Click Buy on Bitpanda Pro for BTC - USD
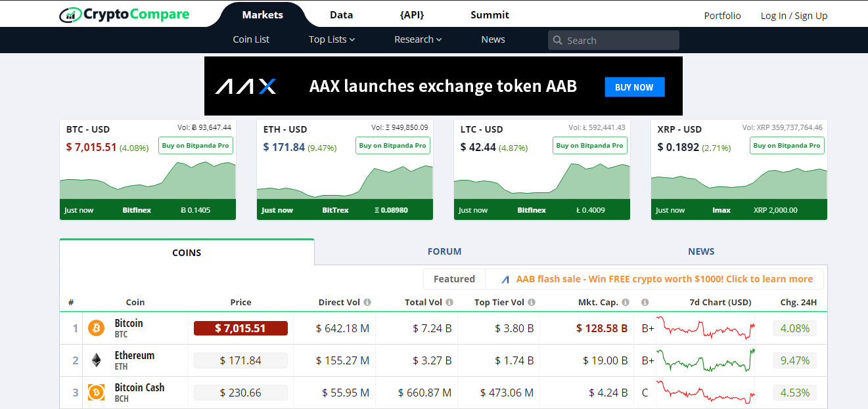The width and height of the screenshot is (868, 409). click(x=196, y=146)
